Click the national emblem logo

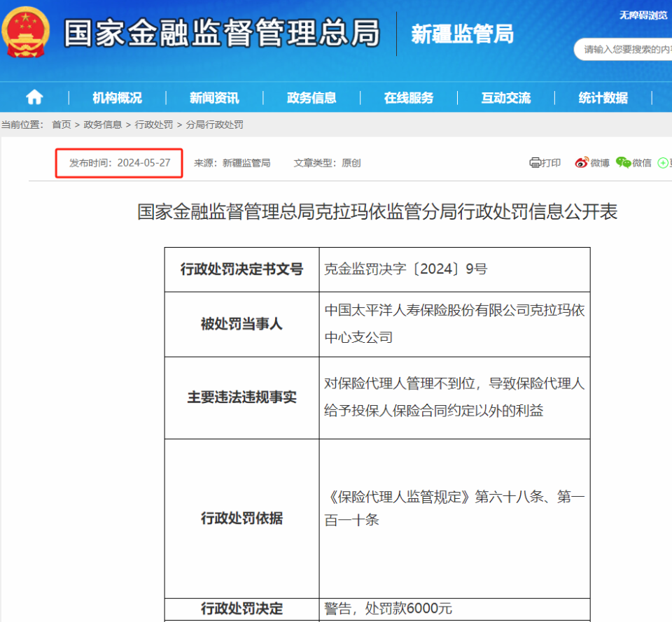click(x=26, y=32)
